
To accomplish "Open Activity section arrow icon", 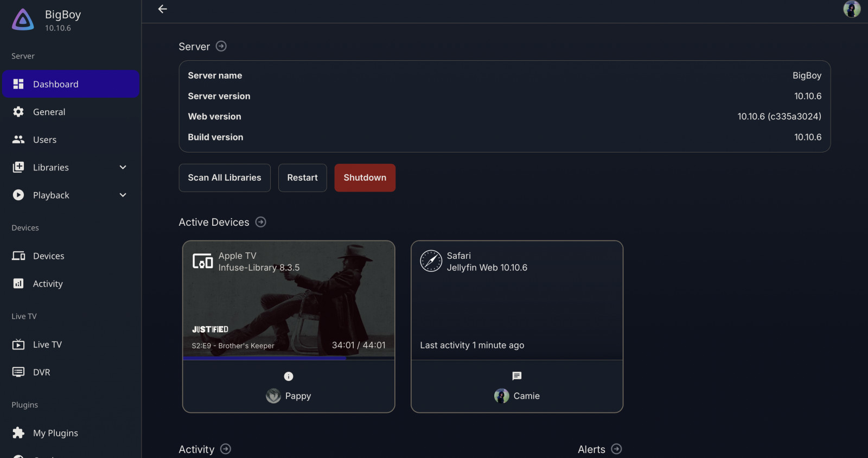I will pos(226,449).
